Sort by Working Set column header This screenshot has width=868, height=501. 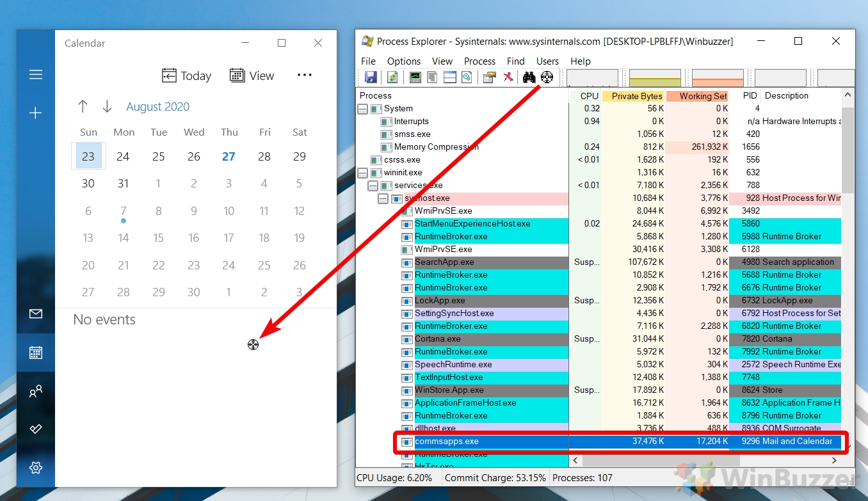(x=698, y=96)
